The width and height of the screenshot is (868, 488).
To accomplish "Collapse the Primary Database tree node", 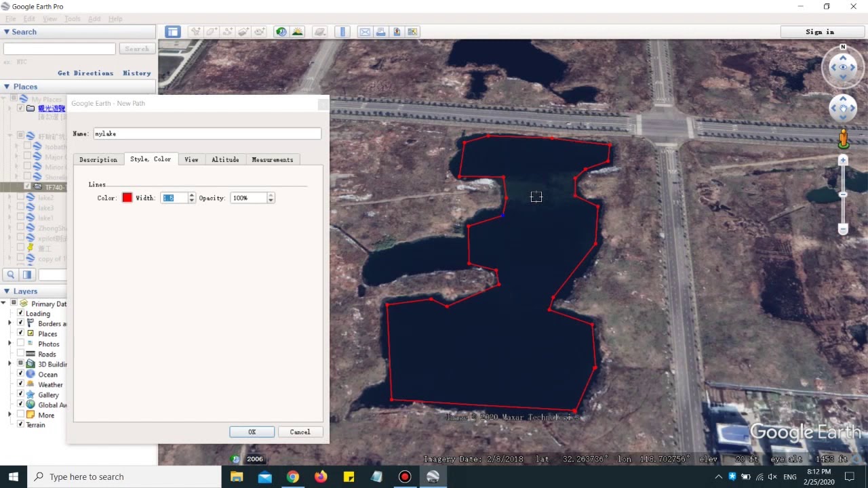I will (4, 303).
